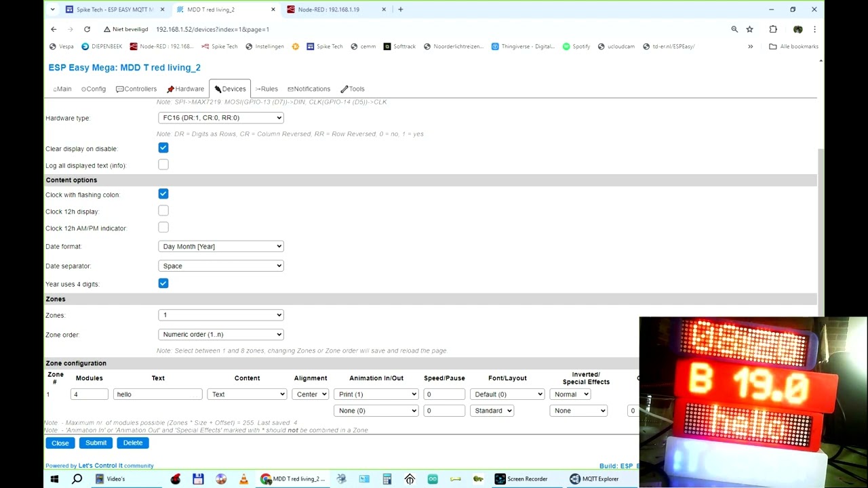Open the Spotify bookmark
Screen dimensions: 868x488
click(576, 46)
